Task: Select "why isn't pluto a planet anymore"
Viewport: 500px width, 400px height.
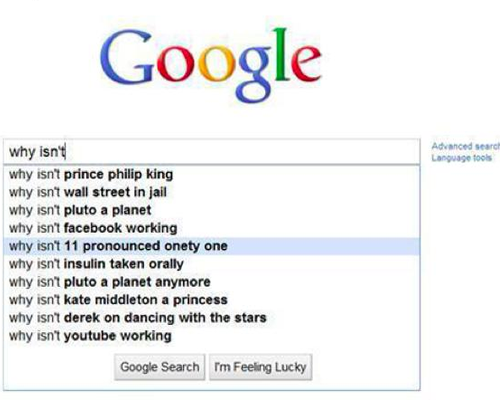Action: [212, 282]
